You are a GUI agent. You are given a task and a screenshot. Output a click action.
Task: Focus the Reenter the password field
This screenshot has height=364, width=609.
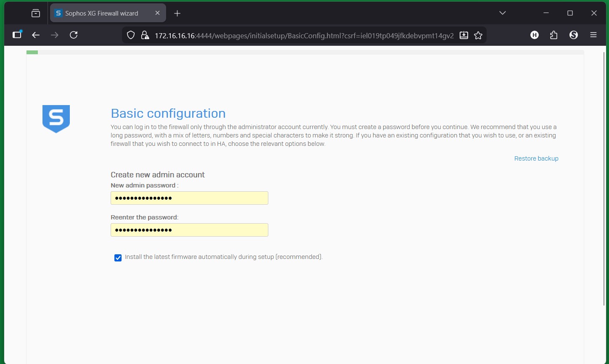point(189,230)
